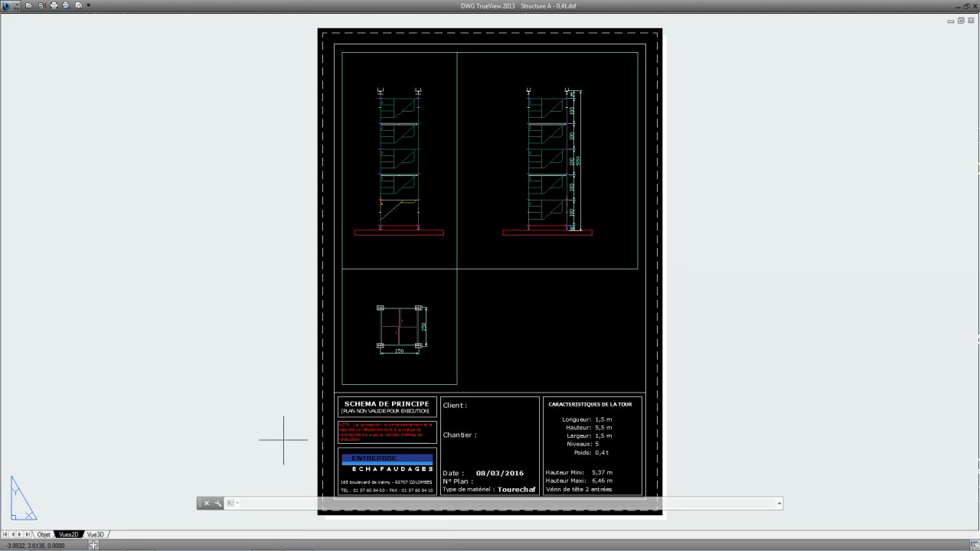Click the Chantier : label

(459, 435)
